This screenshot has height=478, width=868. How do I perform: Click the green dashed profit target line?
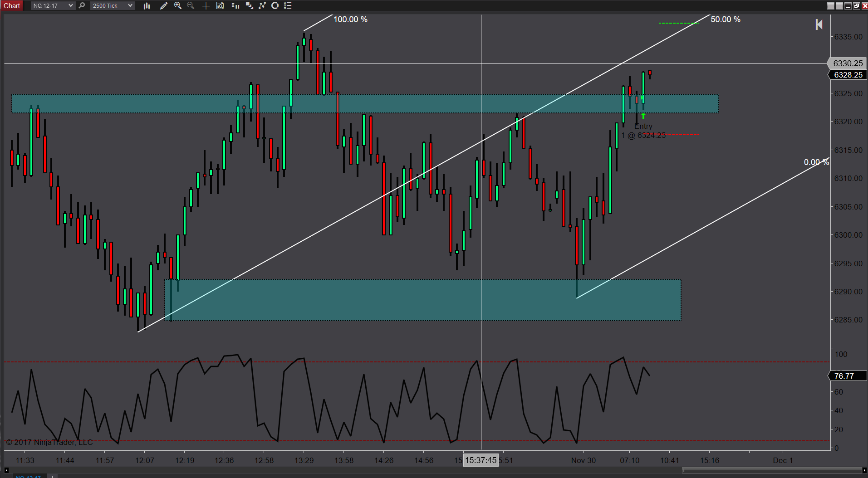pyautogui.click(x=679, y=23)
